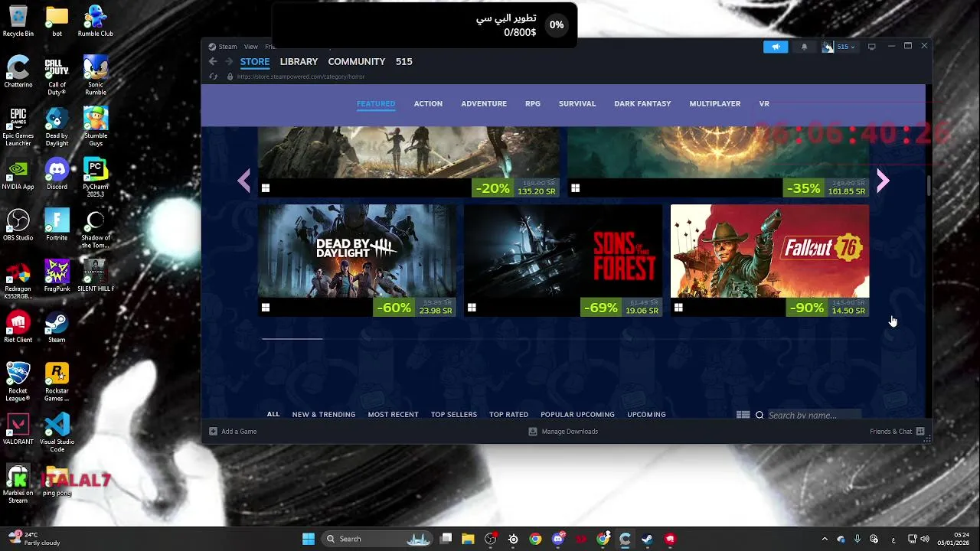The height and width of the screenshot is (551, 980).
Task: Open the View menu
Action: (251, 47)
